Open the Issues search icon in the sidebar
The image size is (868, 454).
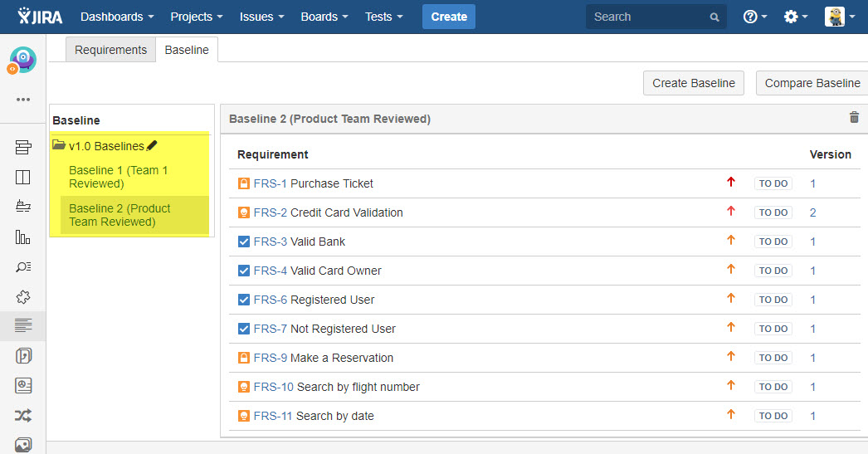coord(23,266)
